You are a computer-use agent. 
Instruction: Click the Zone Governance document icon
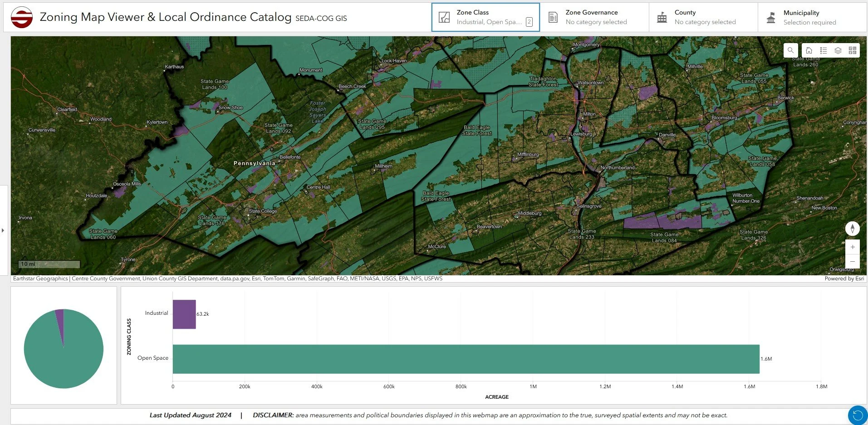pyautogui.click(x=553, y=18)
